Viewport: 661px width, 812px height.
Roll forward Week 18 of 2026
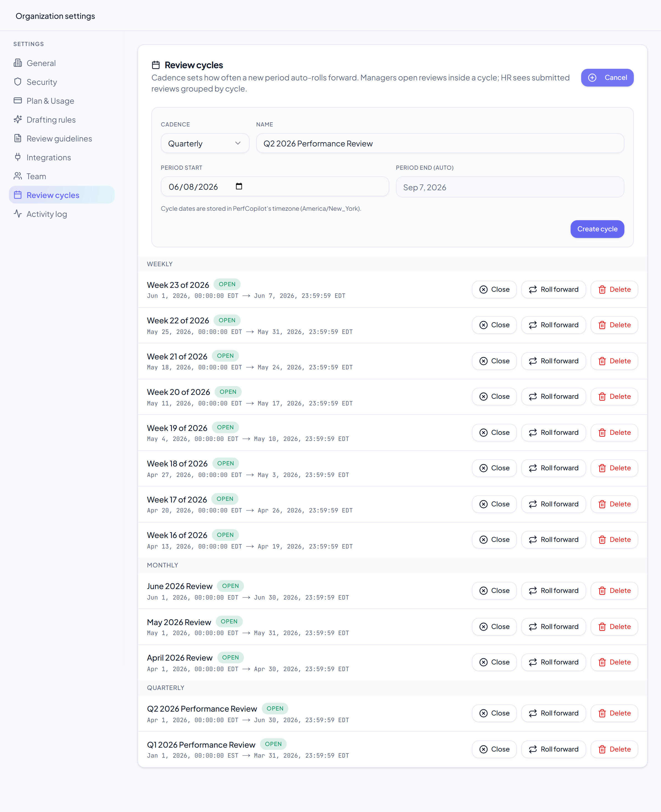click(553, 468)
